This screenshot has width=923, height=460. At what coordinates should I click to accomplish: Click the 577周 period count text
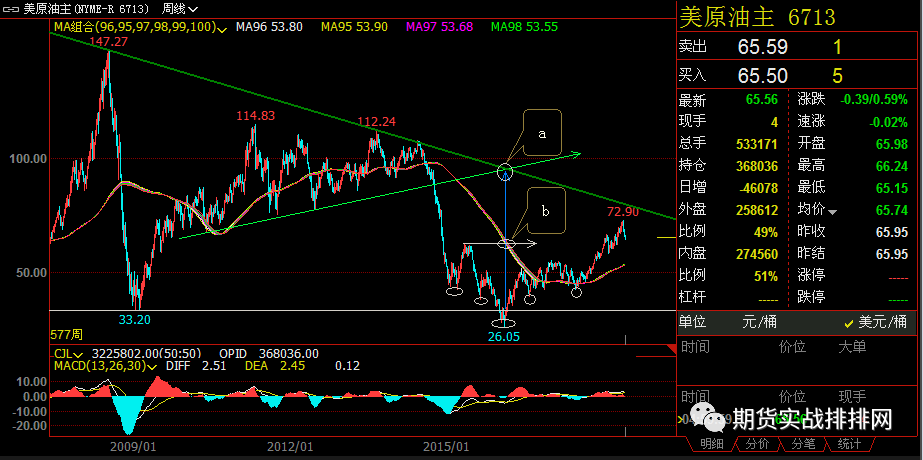click(x=68, y=335)
